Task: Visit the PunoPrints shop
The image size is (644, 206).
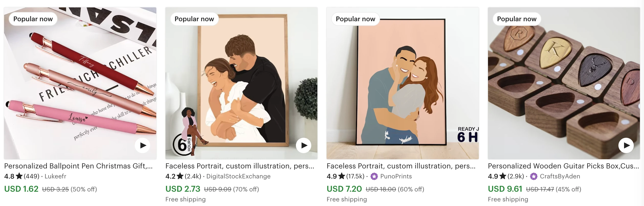Action: tap(397, 176)
